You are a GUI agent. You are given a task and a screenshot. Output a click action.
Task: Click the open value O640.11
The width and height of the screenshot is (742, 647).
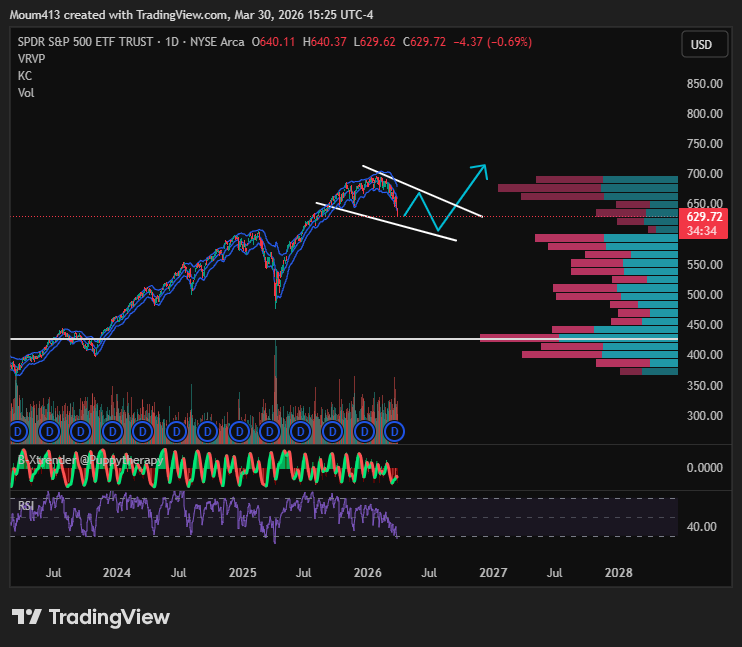pos(273,42)
